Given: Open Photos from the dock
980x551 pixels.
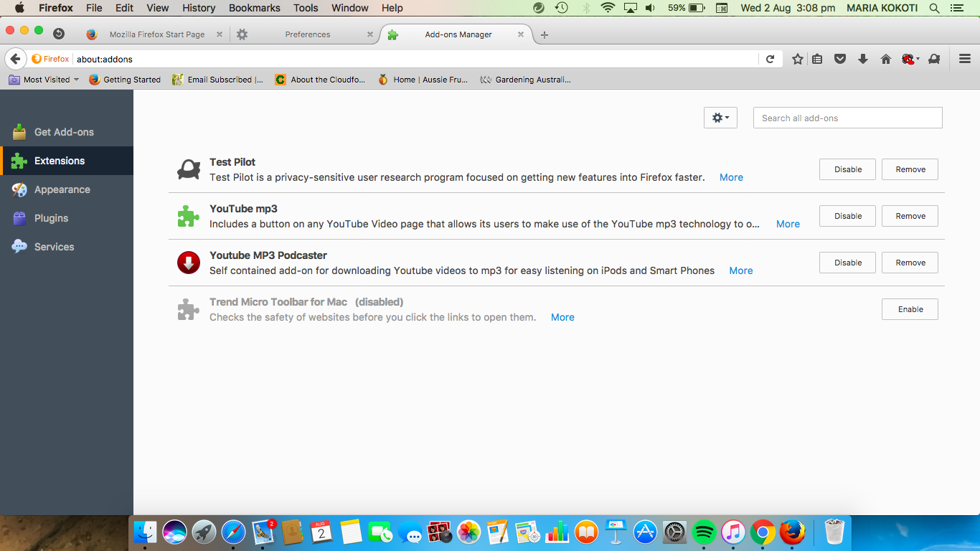Looking at the screenshot, I should (468, 532).
